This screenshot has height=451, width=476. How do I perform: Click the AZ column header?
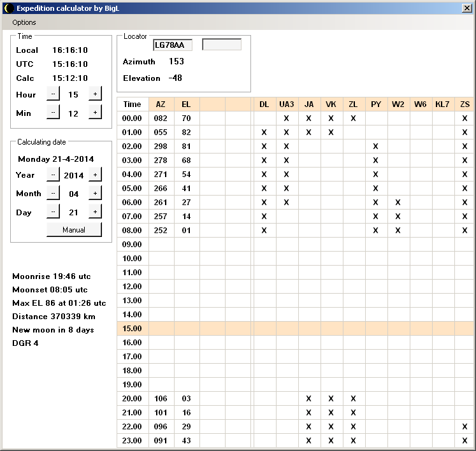(x=161, y=104)
